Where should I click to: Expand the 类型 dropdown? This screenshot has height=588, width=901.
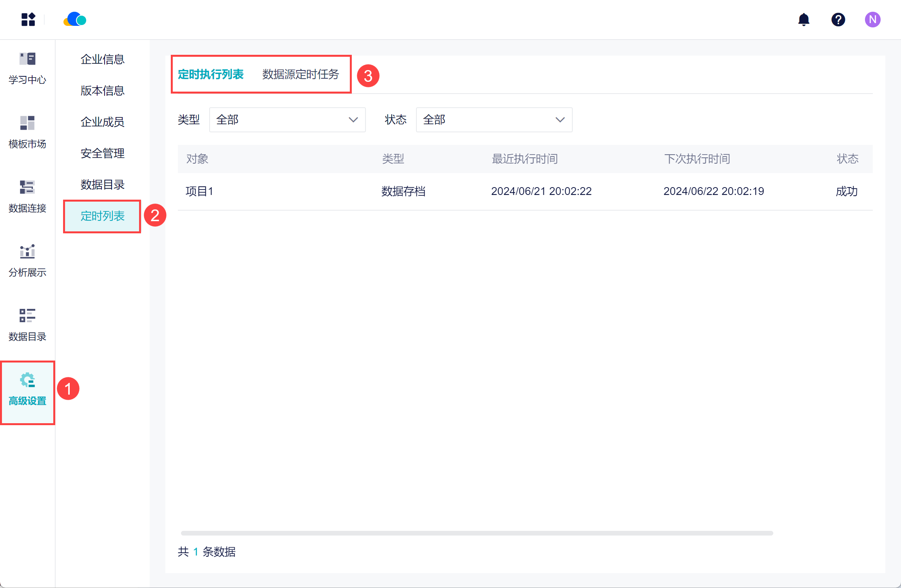287,120
